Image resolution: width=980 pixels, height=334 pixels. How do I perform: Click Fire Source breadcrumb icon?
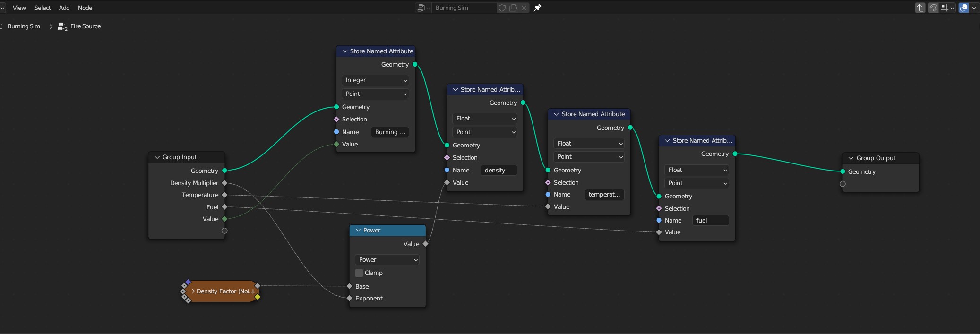tap(62, 26)
